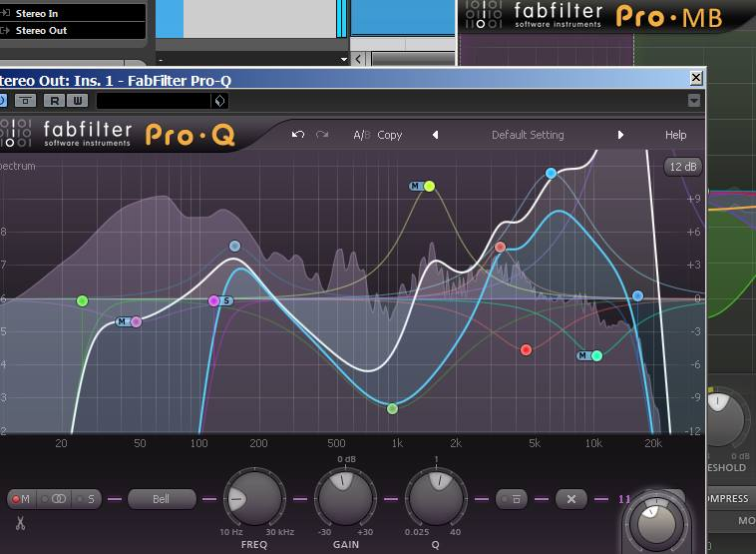The width and height of the screenshot is (756, 554).
Task: Open the plugin header dropdown arrow at right
Action: click(x=694, y=101)
